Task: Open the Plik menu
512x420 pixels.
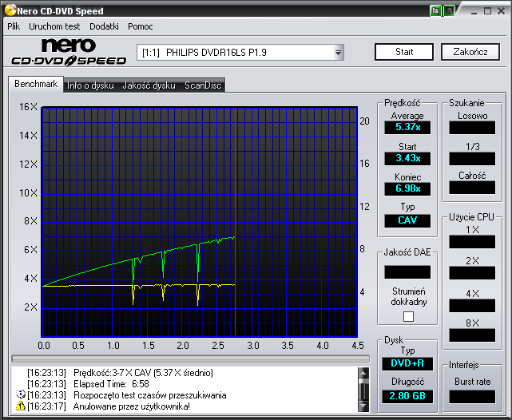Action: 14,26
